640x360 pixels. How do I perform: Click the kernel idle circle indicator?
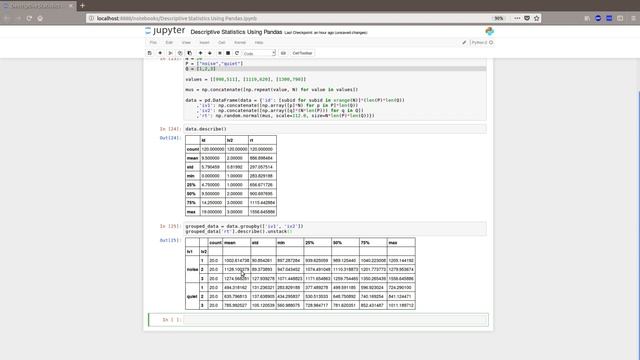[491, 42]
